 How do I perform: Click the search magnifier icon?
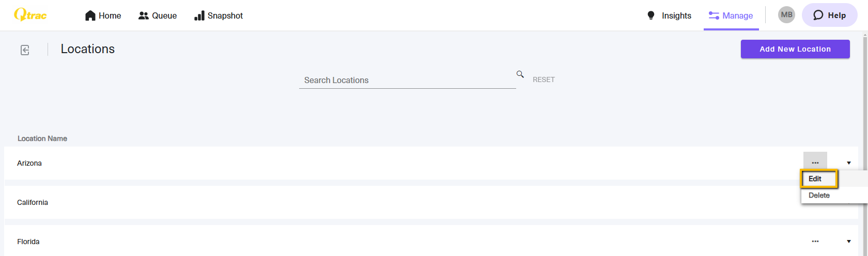(x=520, y=74)
